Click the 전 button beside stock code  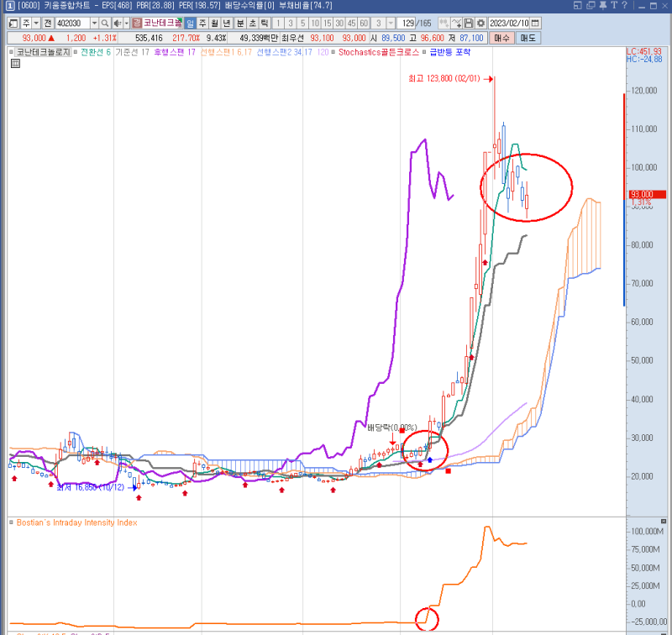tap(48, 24)
